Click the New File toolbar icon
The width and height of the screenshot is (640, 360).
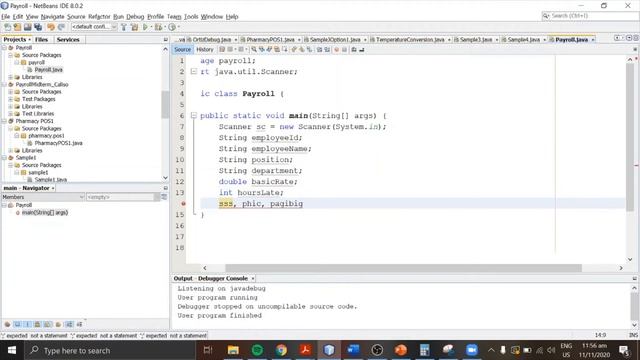click(7, 27)
